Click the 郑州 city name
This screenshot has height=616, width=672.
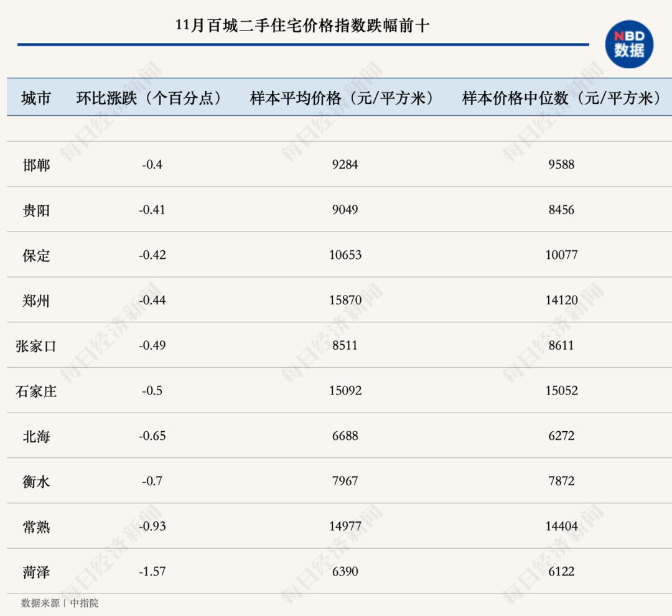click(36, 301)
